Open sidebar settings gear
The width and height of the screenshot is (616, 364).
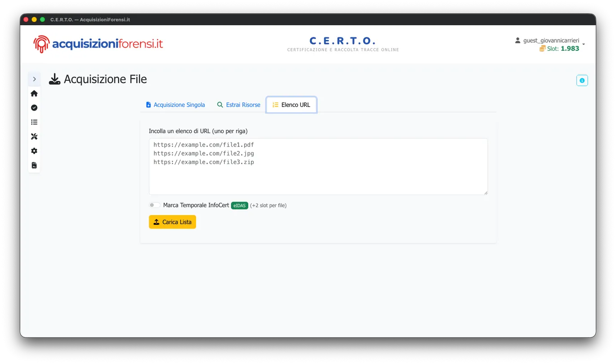click(34, 151)
